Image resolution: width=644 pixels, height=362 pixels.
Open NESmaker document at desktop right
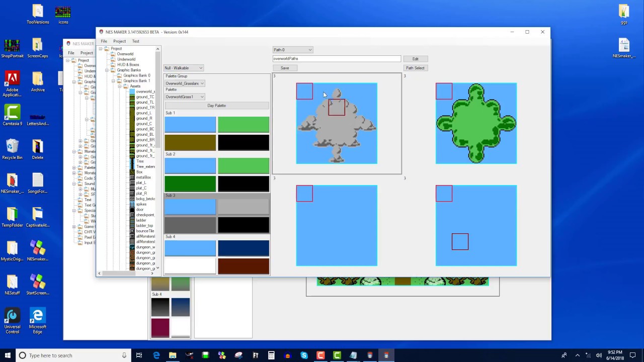point(624,48)
